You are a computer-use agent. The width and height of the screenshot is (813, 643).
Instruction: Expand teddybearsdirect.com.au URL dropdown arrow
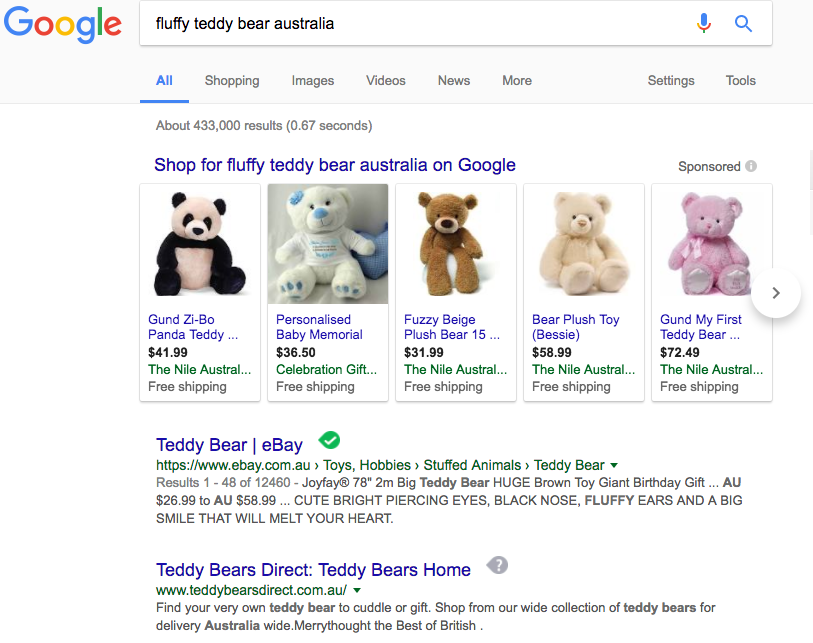pos(357,590)
